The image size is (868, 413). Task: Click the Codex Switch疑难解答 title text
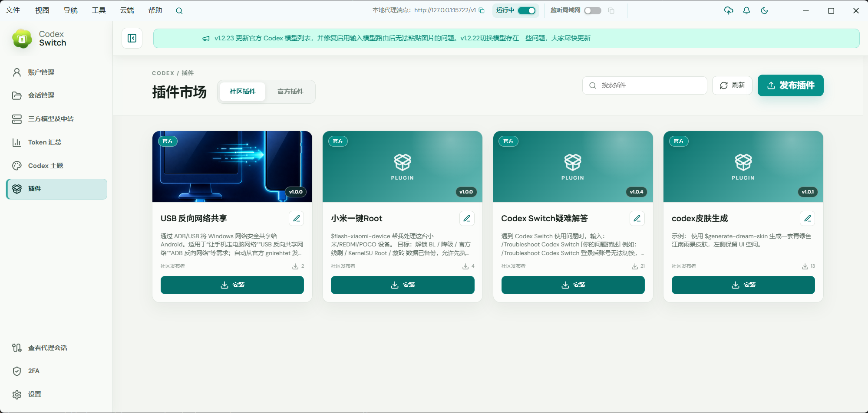tap(545, 218)
